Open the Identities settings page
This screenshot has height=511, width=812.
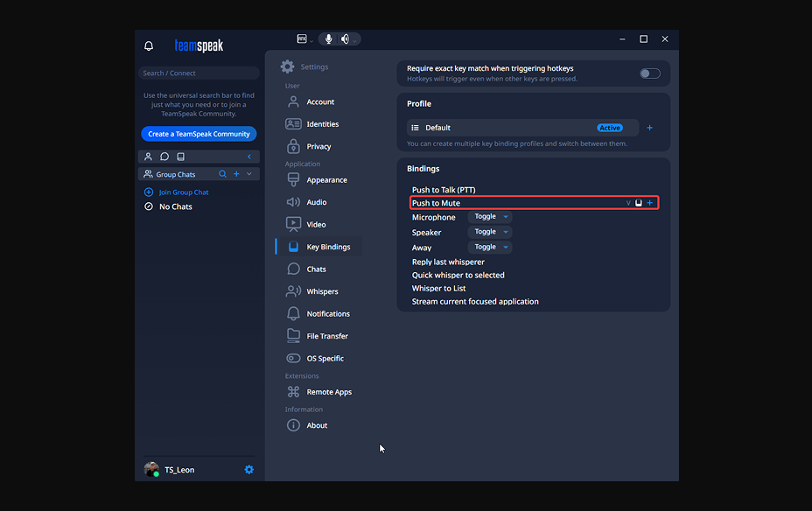coord(322,124)
